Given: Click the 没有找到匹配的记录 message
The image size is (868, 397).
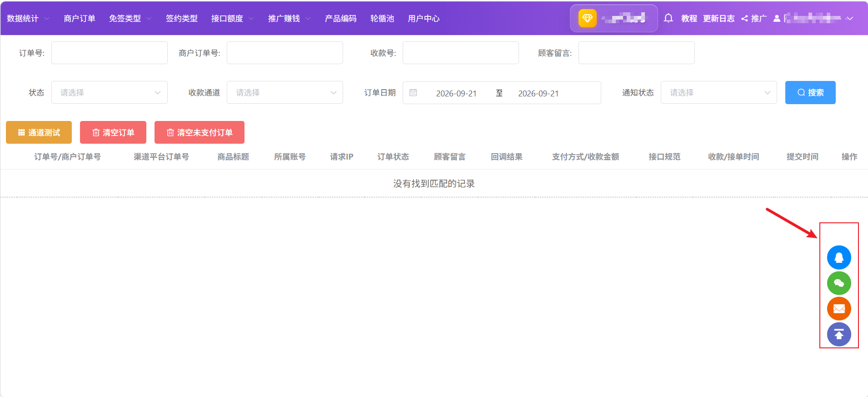Looking at the screenshot, I should [x=434, y=183].
